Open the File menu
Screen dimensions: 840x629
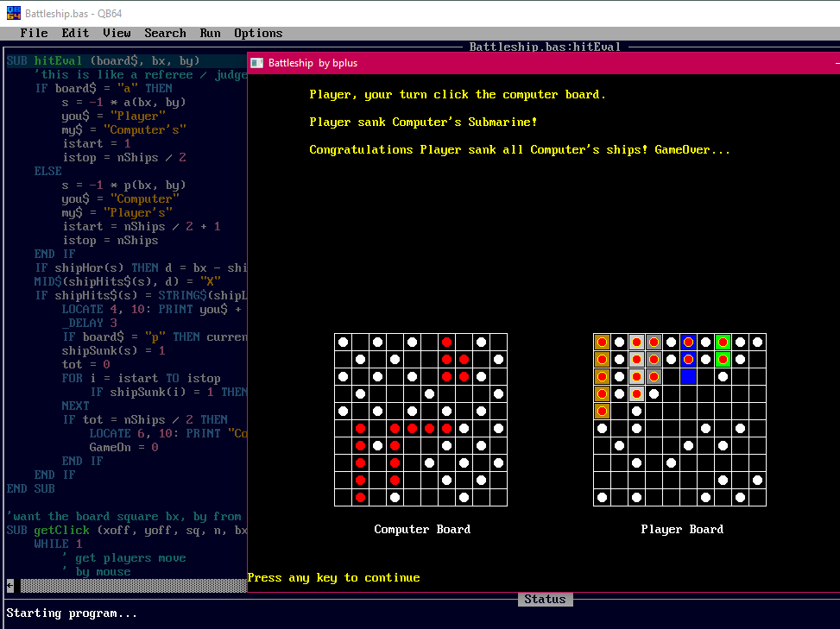coord(34,33)
